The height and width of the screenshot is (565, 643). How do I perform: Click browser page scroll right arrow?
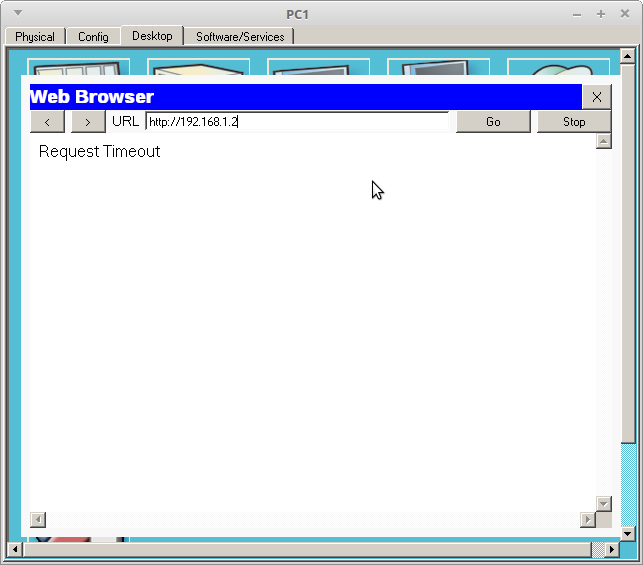coord(588,519)
